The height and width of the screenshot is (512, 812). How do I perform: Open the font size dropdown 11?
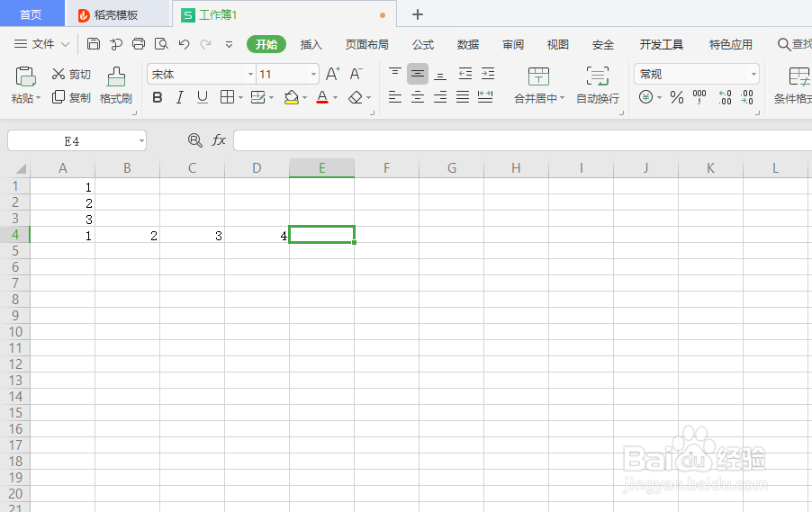(313, 74)
